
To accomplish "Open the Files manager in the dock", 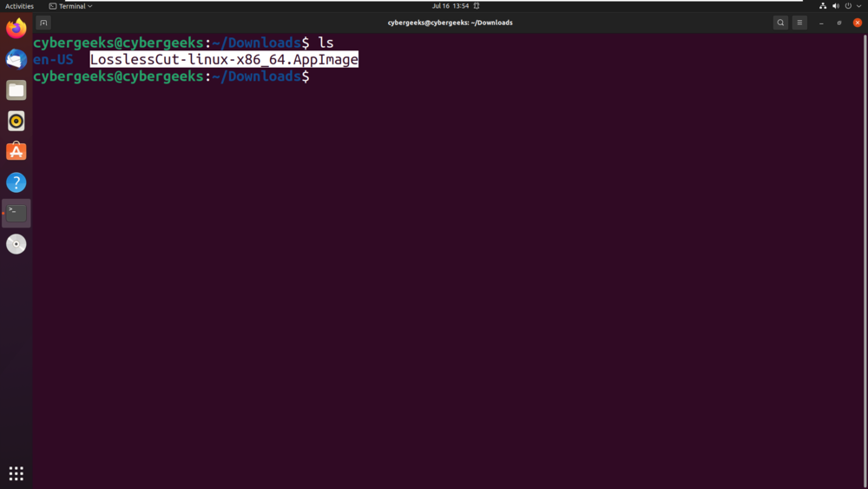I will (16, 90).
